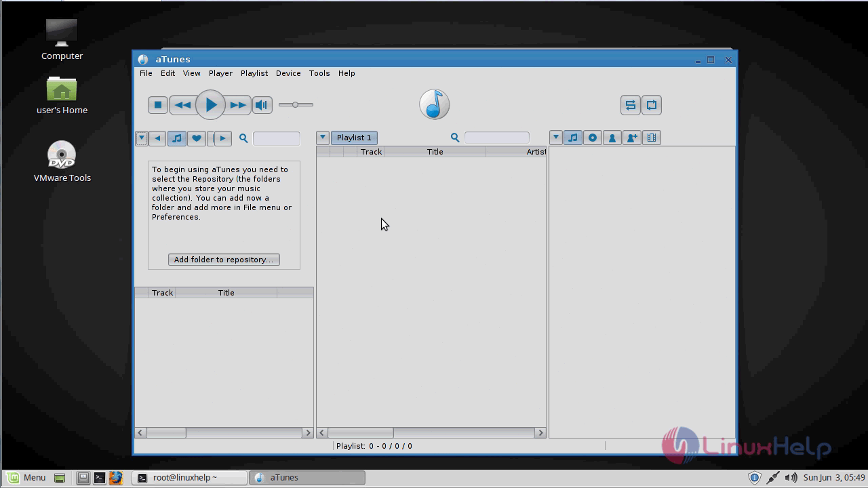868x488 pixels.
Task: Open the system volume tray icon
Action: [x=791, y=478]
